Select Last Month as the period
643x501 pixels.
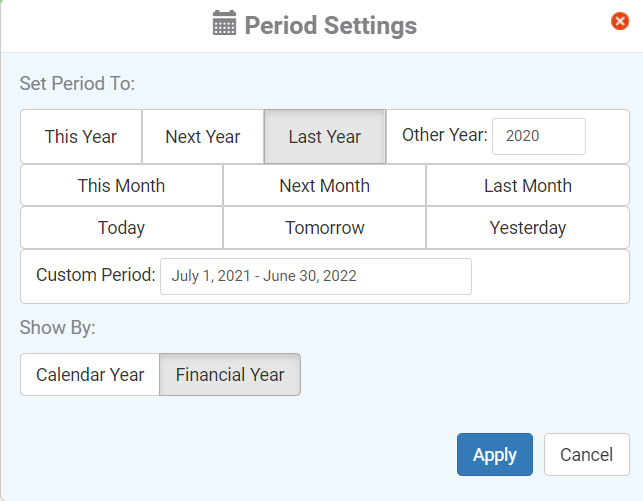(528, 185)
